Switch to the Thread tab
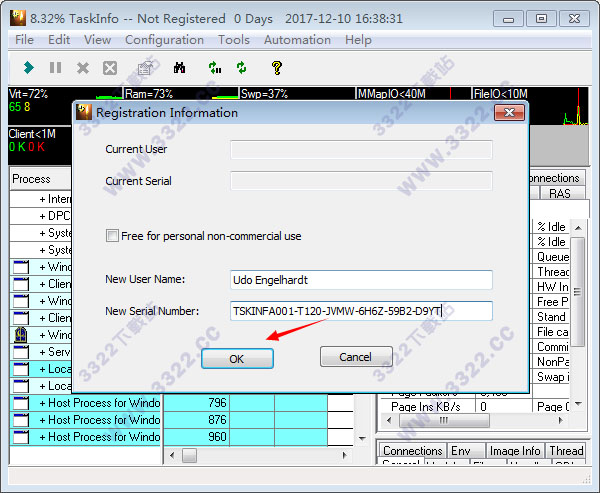 point(566,451)
